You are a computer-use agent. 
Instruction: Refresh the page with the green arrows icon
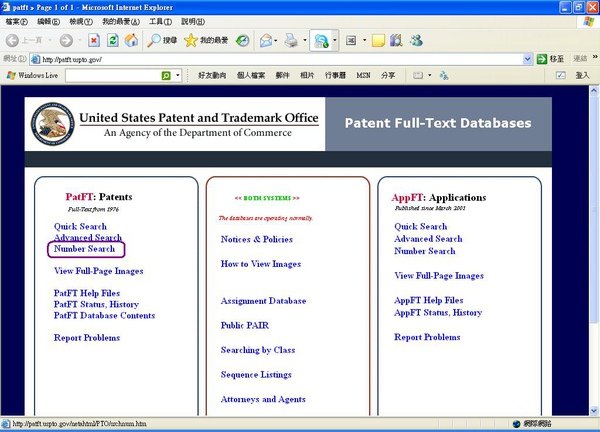click(x=112, y=40)
